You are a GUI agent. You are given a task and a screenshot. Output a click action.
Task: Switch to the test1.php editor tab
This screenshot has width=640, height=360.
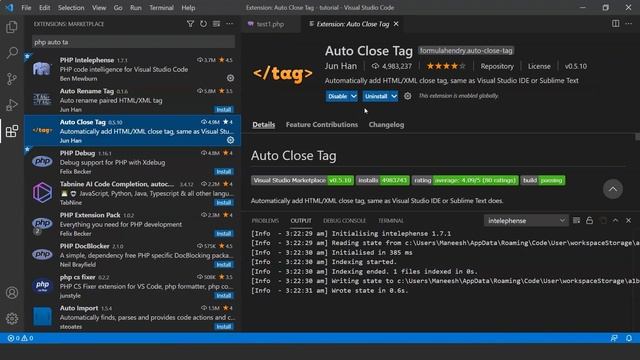pyautogui.click(x=270, y=24)
